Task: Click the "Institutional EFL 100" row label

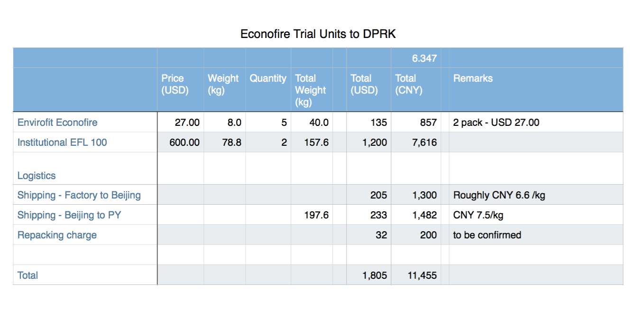Action: (62, 142)
